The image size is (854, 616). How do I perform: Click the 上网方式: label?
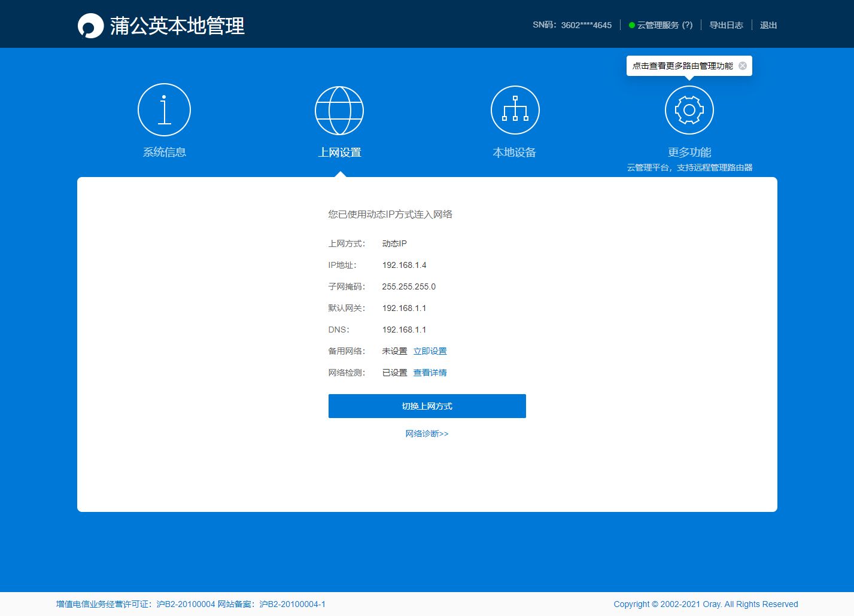pyautogui.click(x=347, y=243)
